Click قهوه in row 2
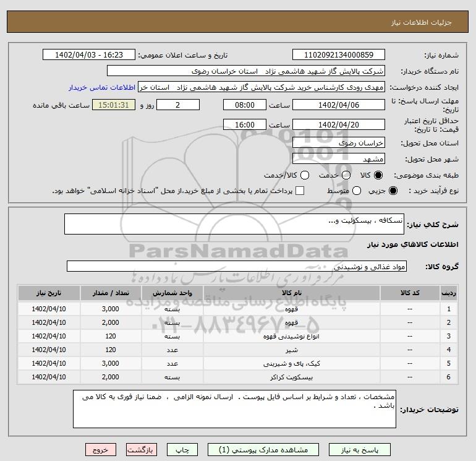The height and width of the screenshot is (461, 476). (x=291, y=323)
